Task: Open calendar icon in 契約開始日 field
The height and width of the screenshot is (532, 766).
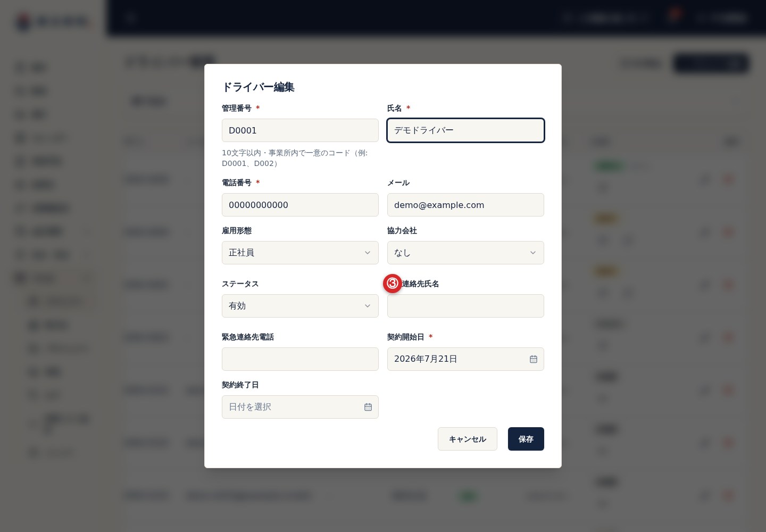Action: click(x=533, y=359)
